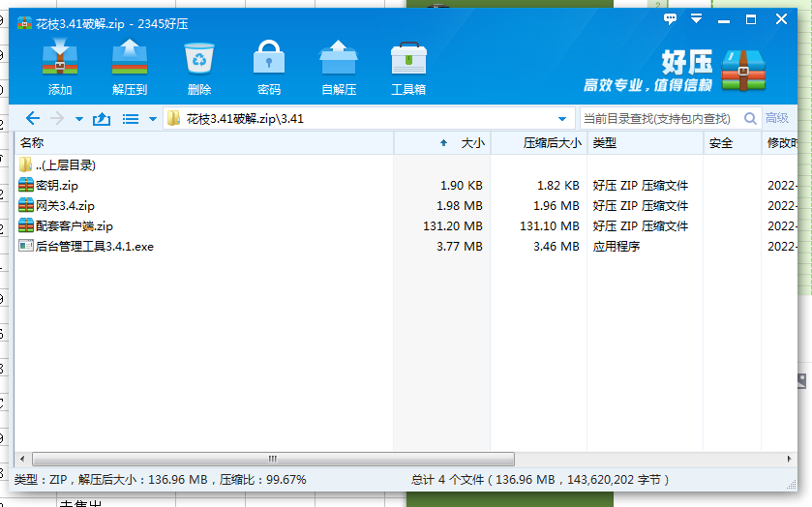
Task: Open navigation history dropdown arrow
Action: click(x=79, y=119)
